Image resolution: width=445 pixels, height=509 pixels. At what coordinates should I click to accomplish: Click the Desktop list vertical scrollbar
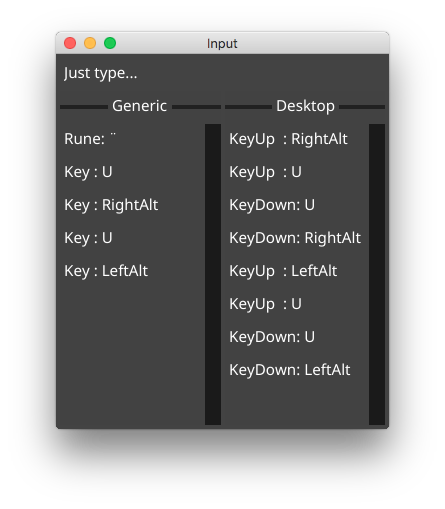[377, 274]
